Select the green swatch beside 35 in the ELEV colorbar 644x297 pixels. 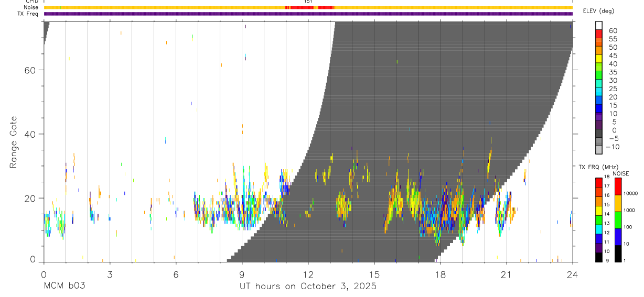[599, 75]
